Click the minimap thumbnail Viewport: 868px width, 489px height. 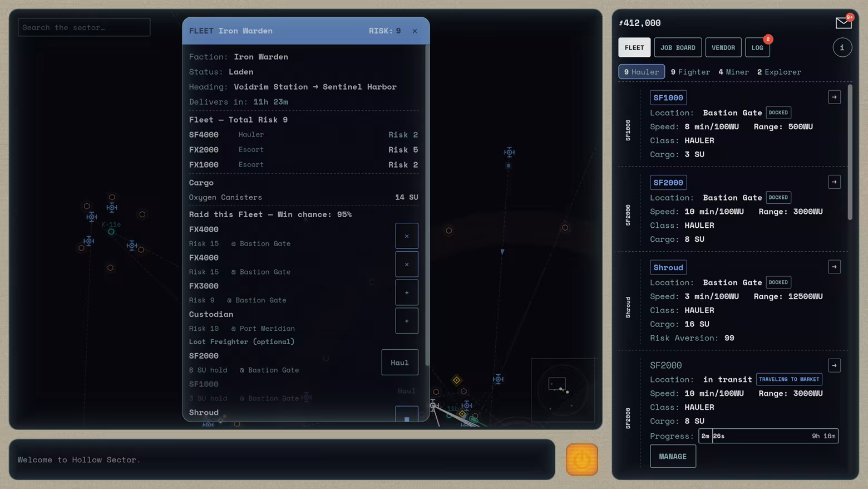(x=563, y=390)
